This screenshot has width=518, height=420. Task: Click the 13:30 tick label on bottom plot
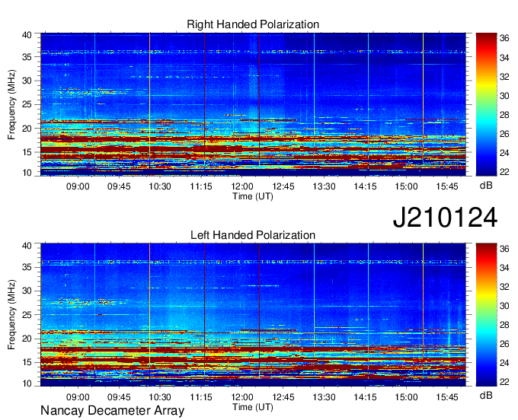tap(324, 397)
